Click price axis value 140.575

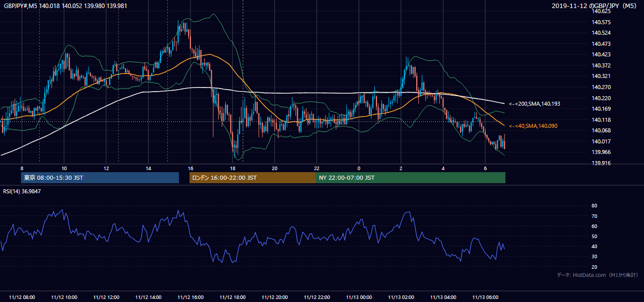tap(601, 22)
